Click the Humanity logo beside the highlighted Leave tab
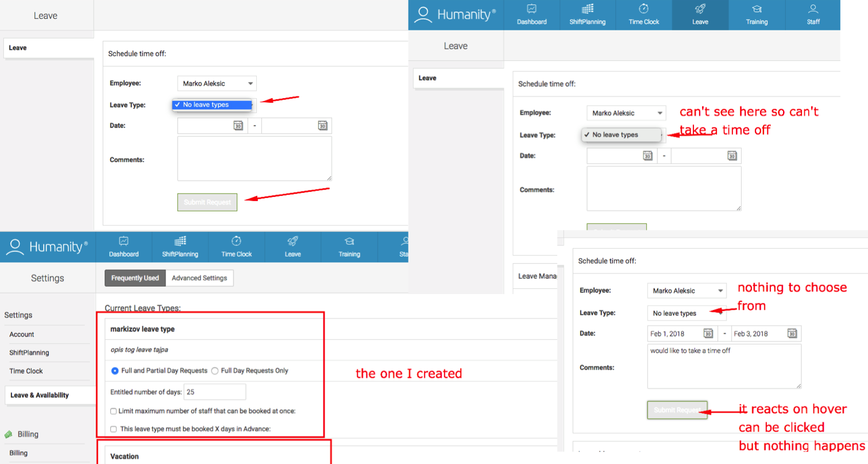 click(x=454, y=14)
